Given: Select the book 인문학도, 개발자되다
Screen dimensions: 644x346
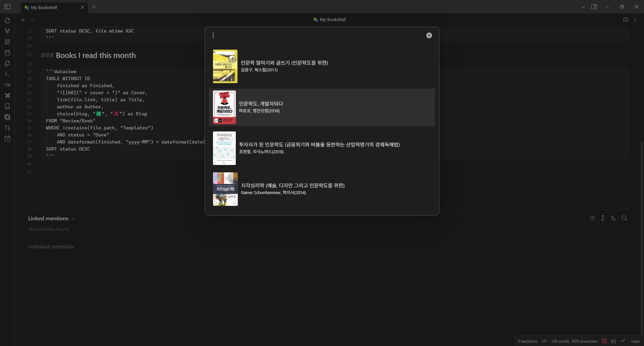Looking at the screenshot, I should click(322, 107).
